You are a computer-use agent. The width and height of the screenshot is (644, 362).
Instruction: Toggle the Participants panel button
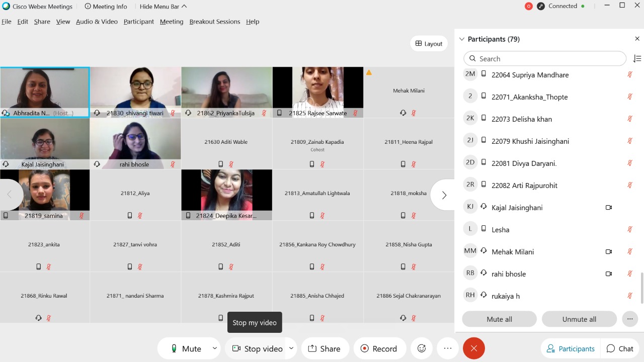(x=571, y=348)
